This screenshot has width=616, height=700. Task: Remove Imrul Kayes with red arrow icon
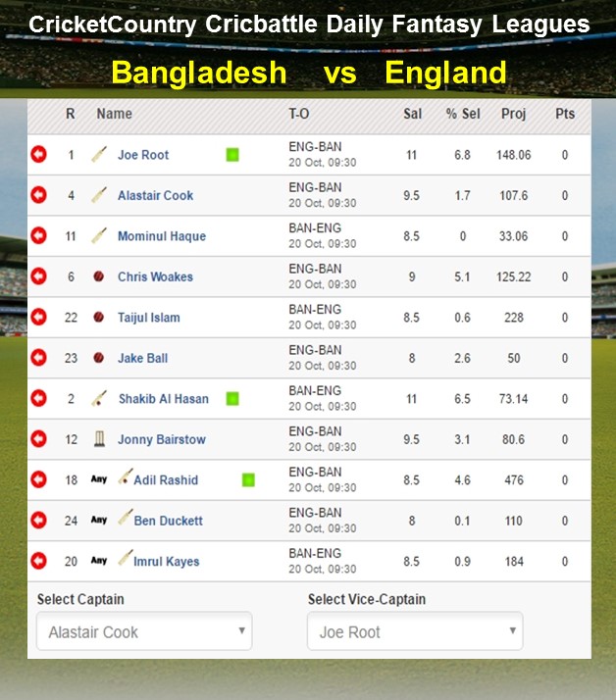(39, 561)
